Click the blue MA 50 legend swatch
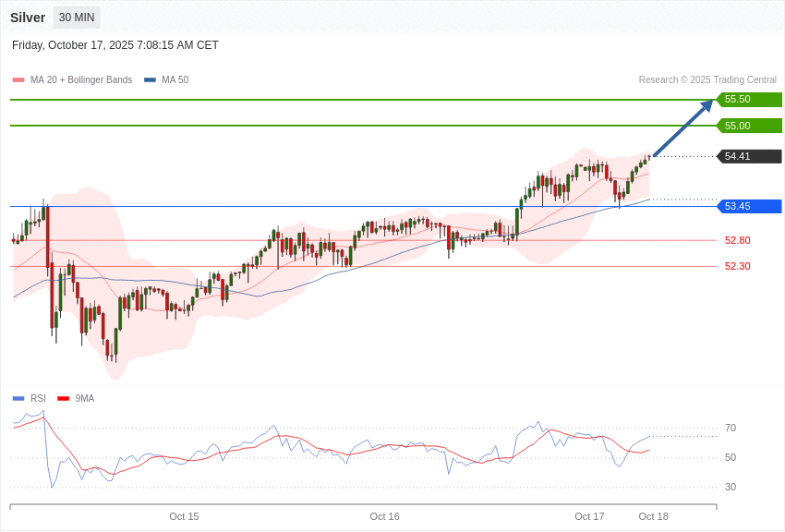Screen dimensions: 785x532 [150, 80]
